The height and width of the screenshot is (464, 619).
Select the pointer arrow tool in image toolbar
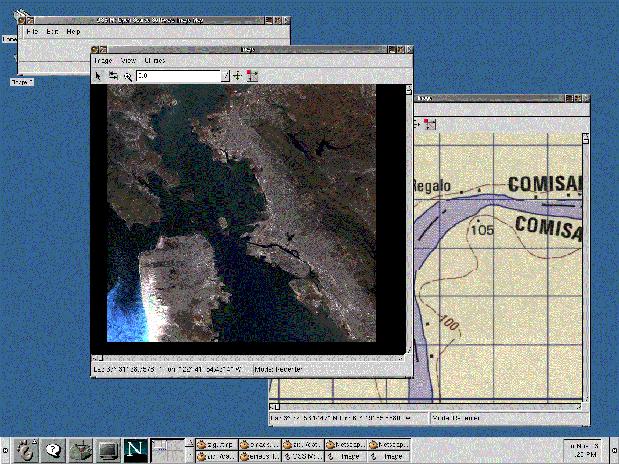(98, 76)
